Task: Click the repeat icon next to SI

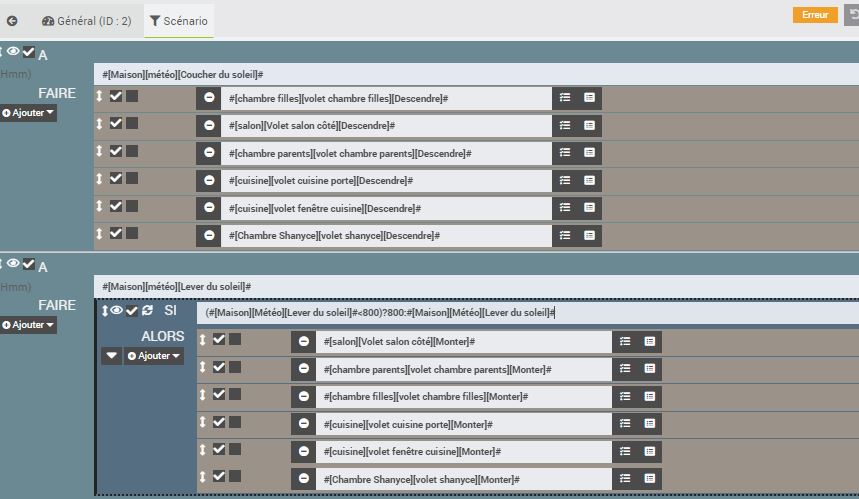Action: tap(148, 311)
